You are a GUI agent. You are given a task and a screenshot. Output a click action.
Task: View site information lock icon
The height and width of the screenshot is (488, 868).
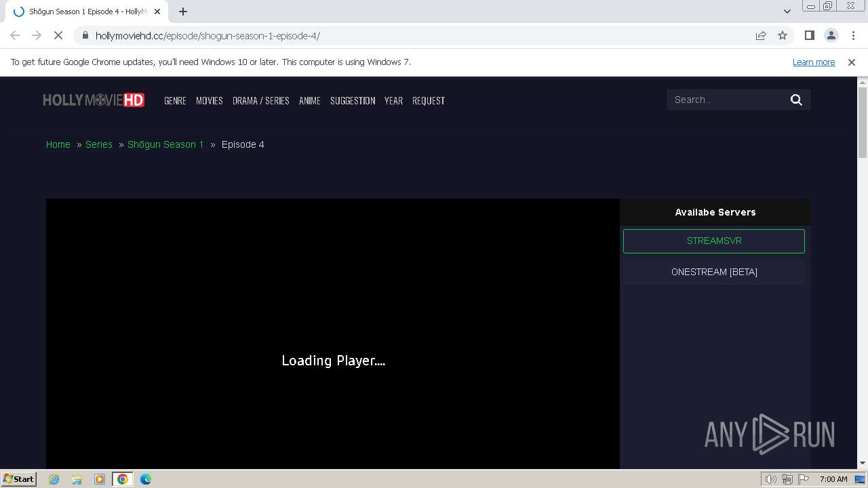[x=85, y=35]
